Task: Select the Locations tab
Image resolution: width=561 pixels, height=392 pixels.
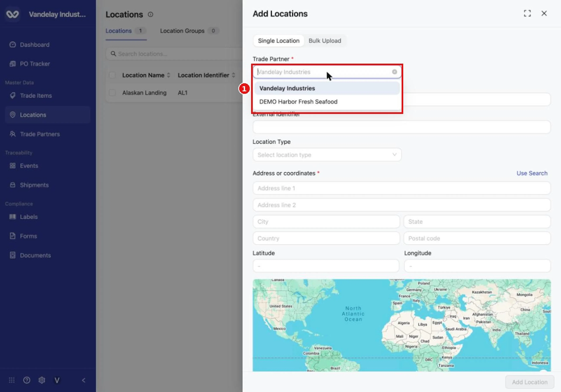Action: pyautogui.click(x=126, y=31)
